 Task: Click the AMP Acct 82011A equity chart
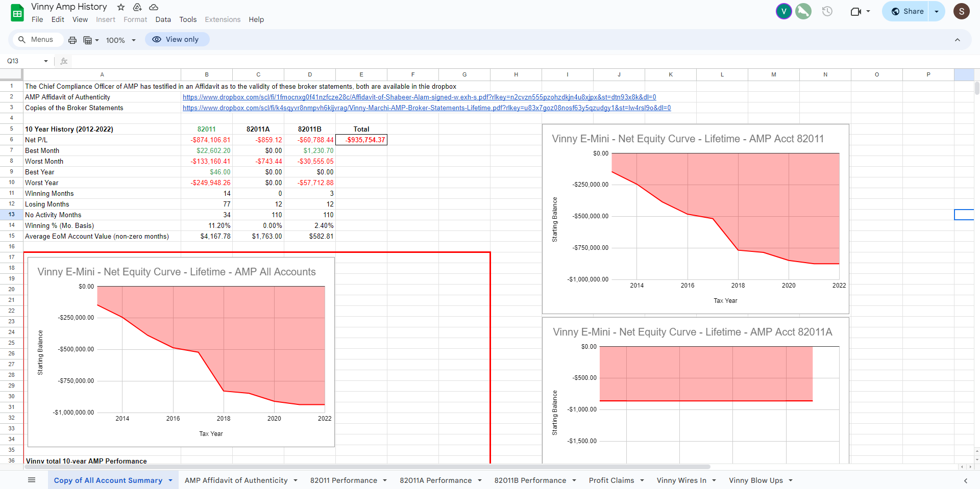(x=696, y=390)
